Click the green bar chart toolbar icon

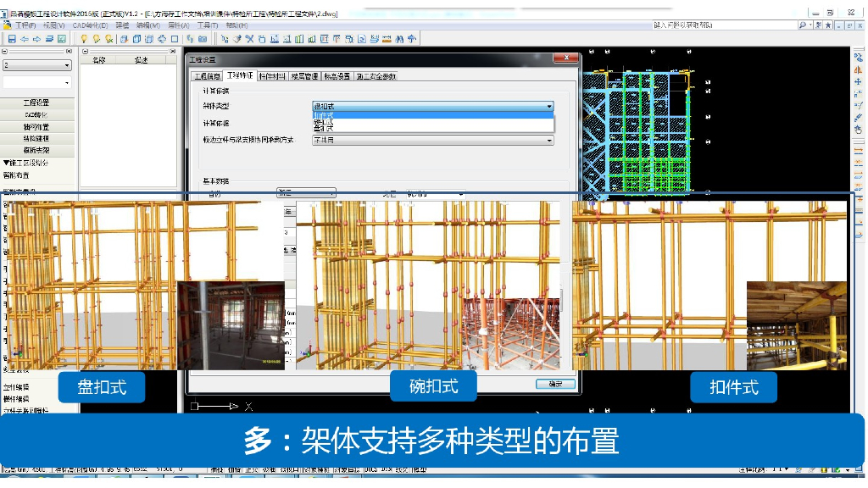(299, 39)
